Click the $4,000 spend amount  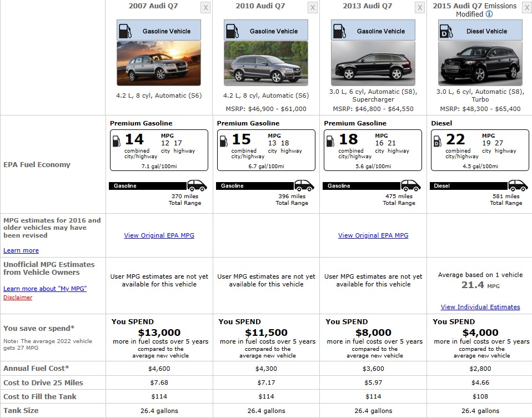coord(480,333)
